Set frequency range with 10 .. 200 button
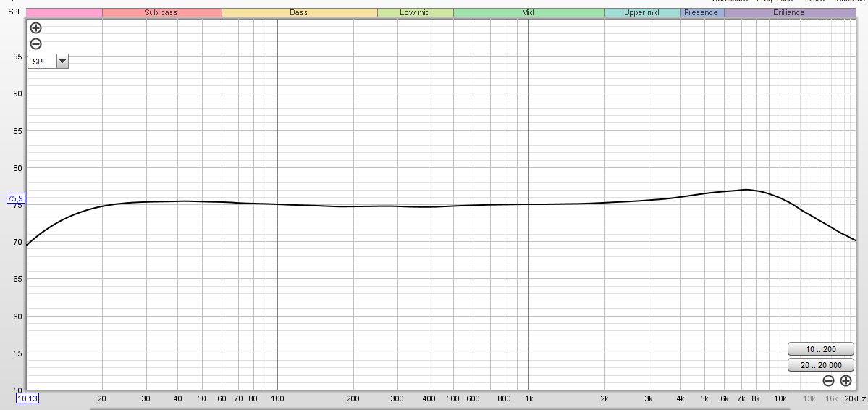The image size is (868, 410). point(821,349)
